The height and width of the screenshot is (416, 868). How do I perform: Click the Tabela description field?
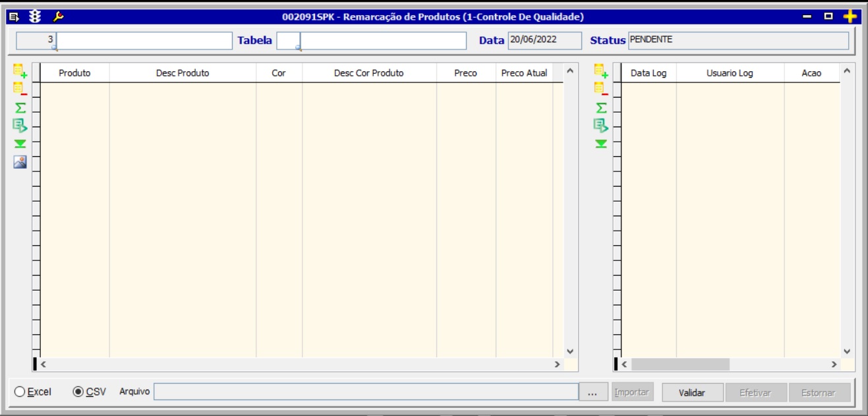coord(383,41)
